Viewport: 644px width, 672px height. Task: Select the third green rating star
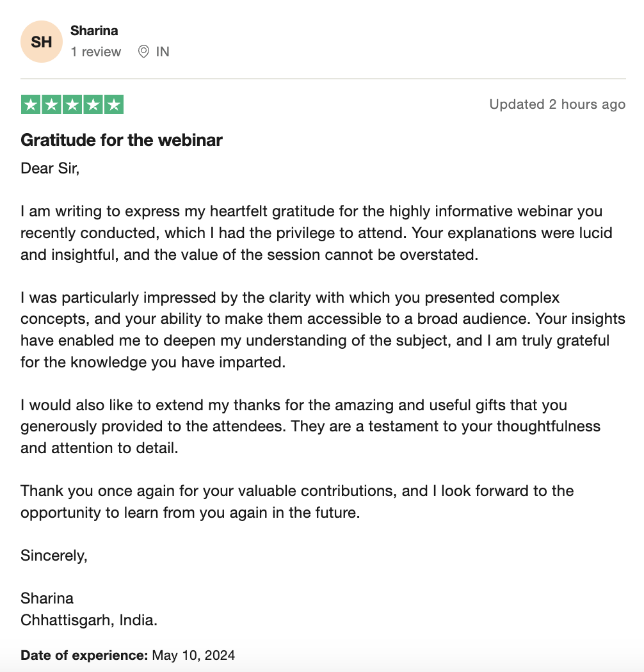coord(72,104)
